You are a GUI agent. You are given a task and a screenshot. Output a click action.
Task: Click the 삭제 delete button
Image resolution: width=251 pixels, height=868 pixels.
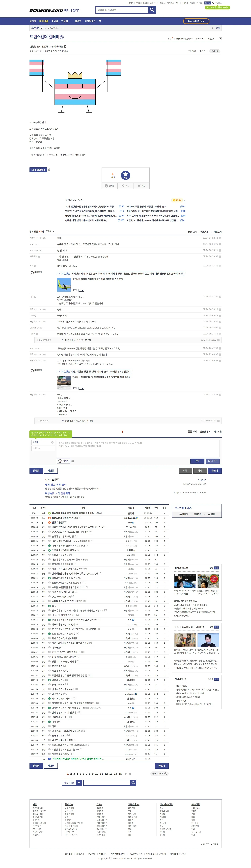pyautogui.click(x=200, y=471)
